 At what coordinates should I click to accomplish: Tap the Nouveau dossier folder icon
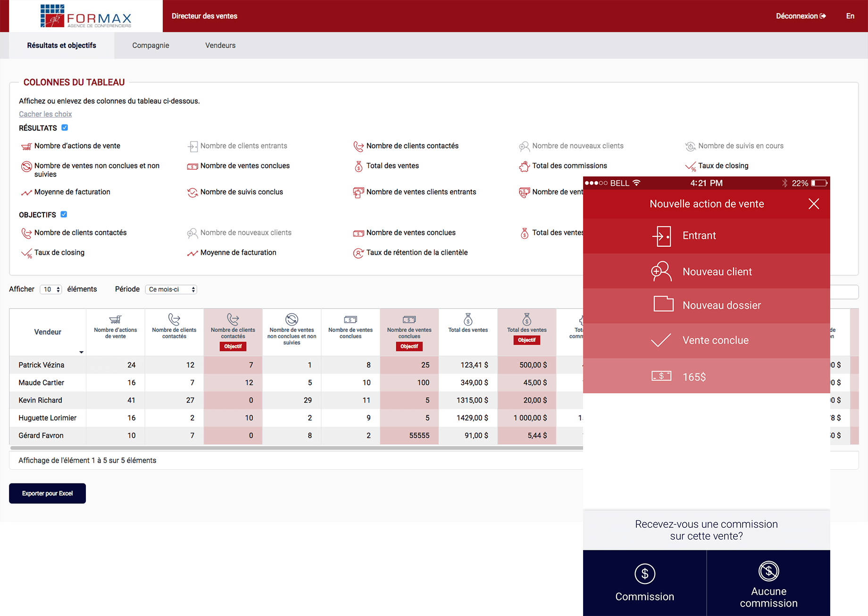(663, 304)
